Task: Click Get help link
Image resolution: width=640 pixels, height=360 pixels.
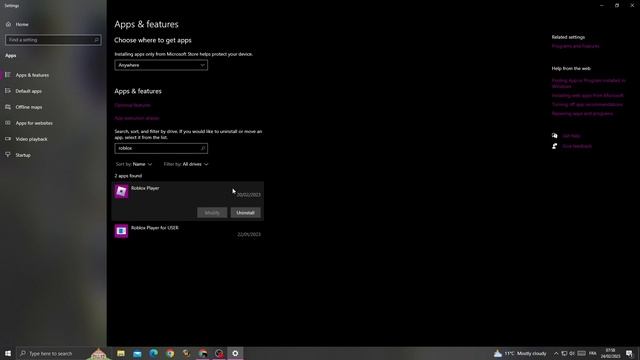Action: 571,136
